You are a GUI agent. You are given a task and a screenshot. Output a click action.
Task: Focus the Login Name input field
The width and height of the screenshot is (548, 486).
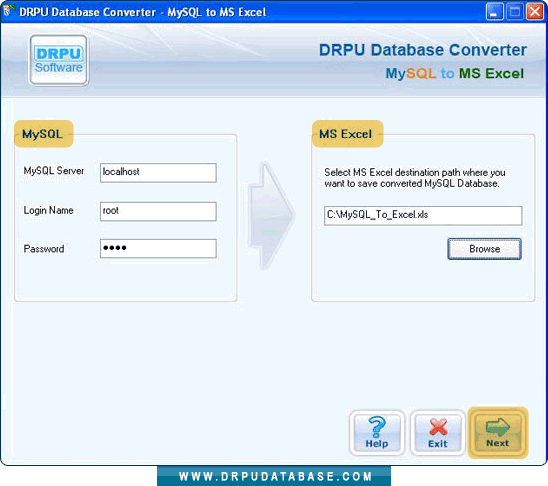(x=158, y=211)
